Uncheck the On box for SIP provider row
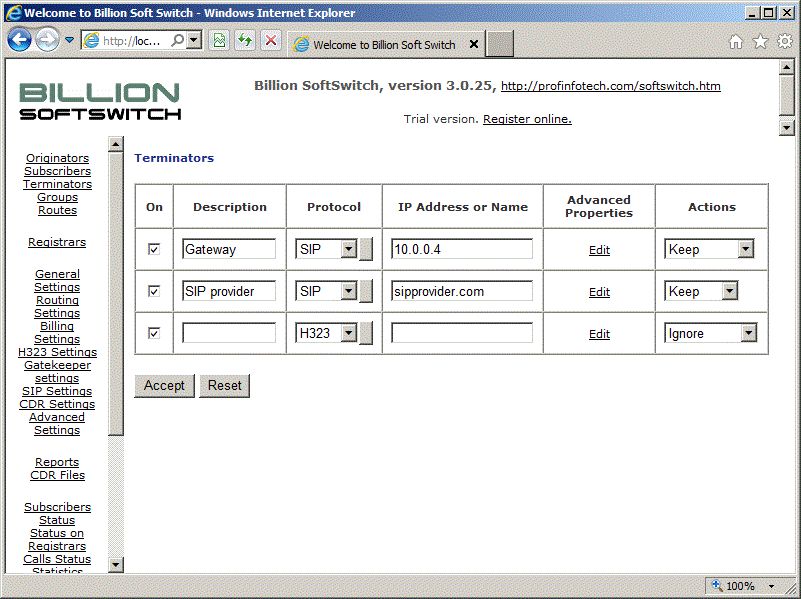Screen dimensions: 801x599 click(x=154, y=291)
